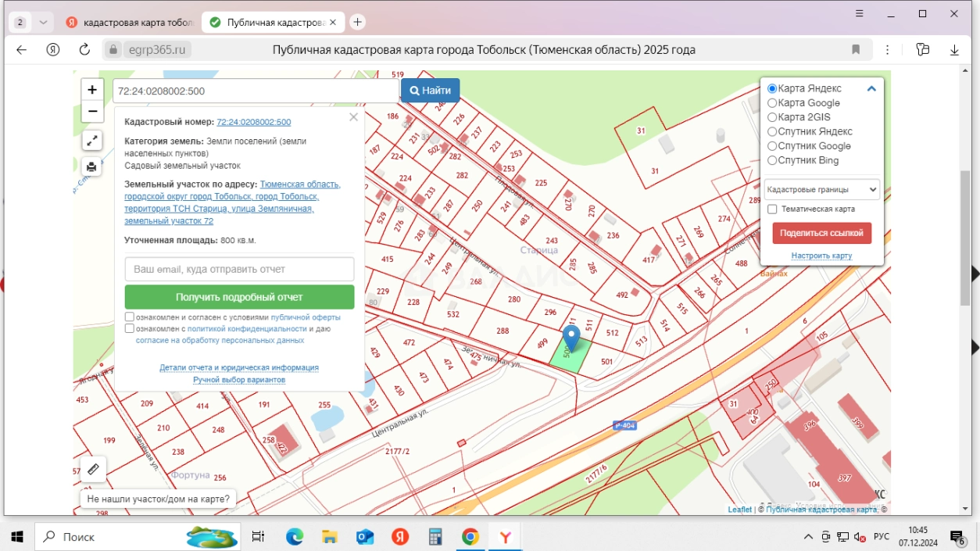
Task: Select Карта 2GIS map layer
Action: pyautogui.click(x=772, y=117)
